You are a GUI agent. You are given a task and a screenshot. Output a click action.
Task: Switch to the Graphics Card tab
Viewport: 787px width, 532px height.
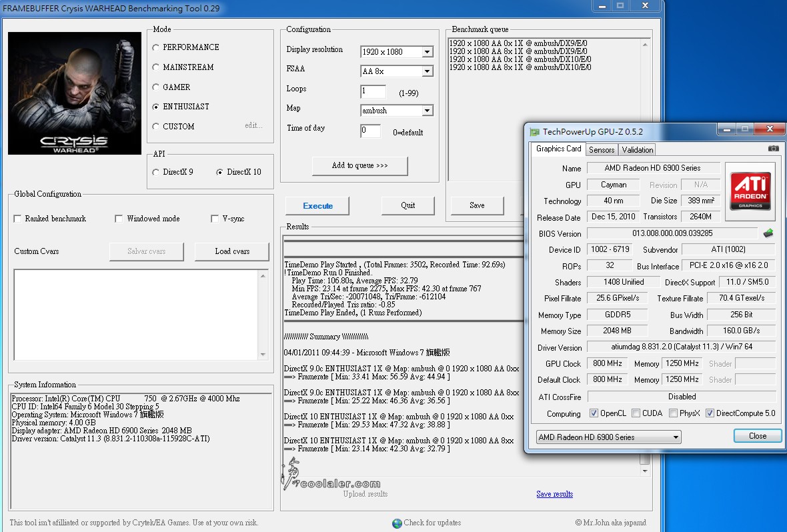pos(558,149)
